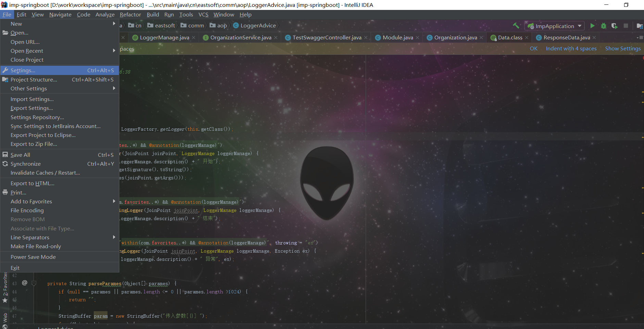Start debugging with the bug icon
The height and width of the screenshot is (329, 644).
tap(604, 26)
